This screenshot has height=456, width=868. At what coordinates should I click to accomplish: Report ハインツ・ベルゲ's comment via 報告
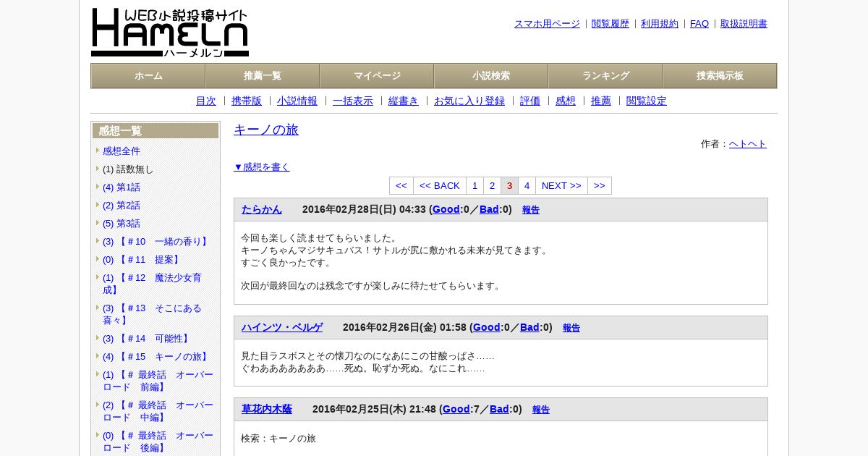pos(571,328)
